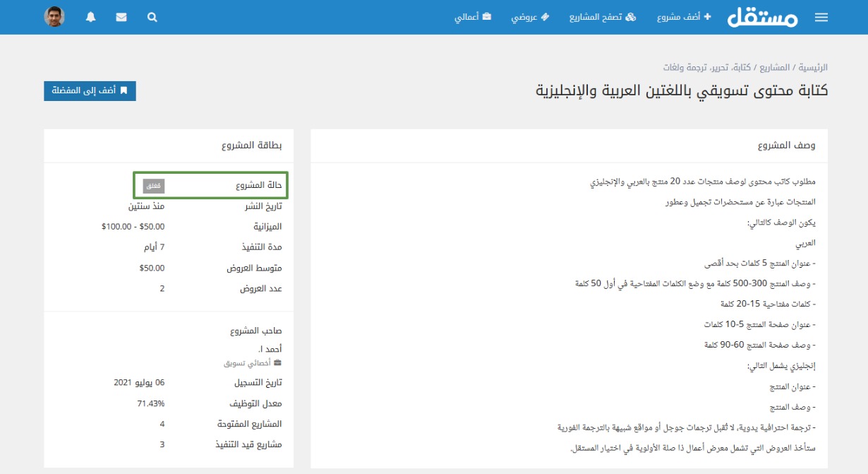This screenshot has height=474, width=868.
Task: Click the مشاريع قيد التنفيذ label
Action: [x=250, y=444]
